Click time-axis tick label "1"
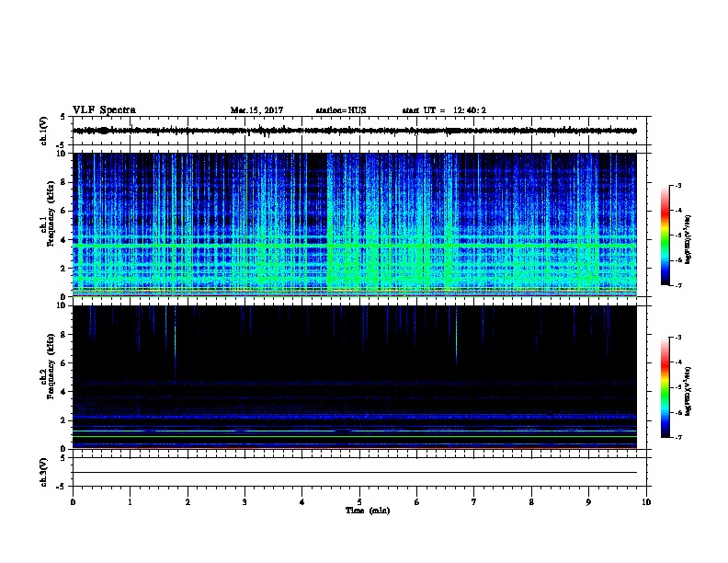The image size is (728, 563). (x=131, y=502)
